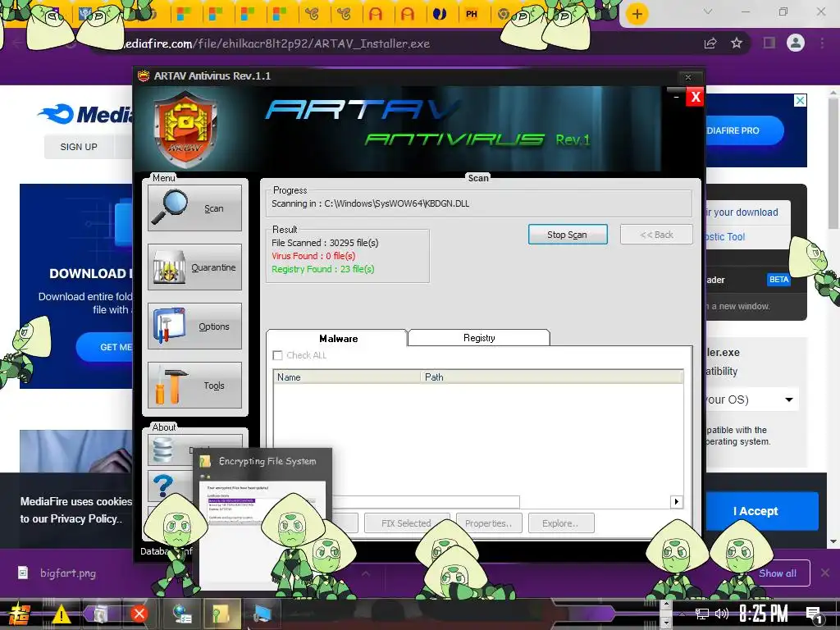The height and width of the screenshot is (630, 840).
Task: Close the downloads bar with X
Action: coord(825,573)
